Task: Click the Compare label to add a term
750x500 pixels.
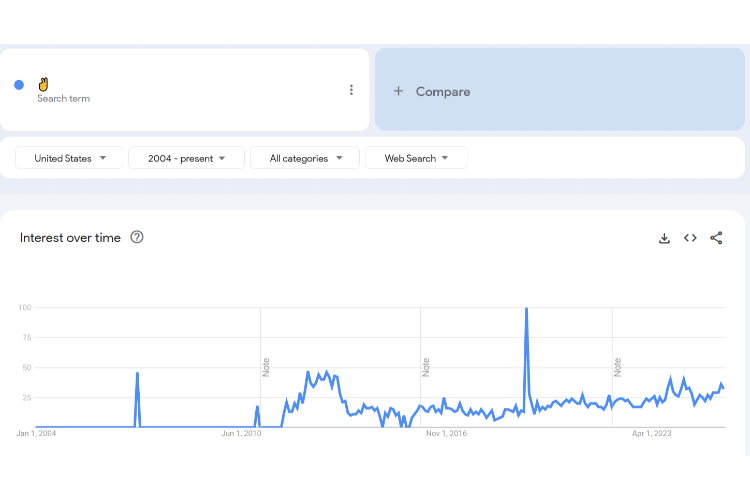Action: point(442,91)
